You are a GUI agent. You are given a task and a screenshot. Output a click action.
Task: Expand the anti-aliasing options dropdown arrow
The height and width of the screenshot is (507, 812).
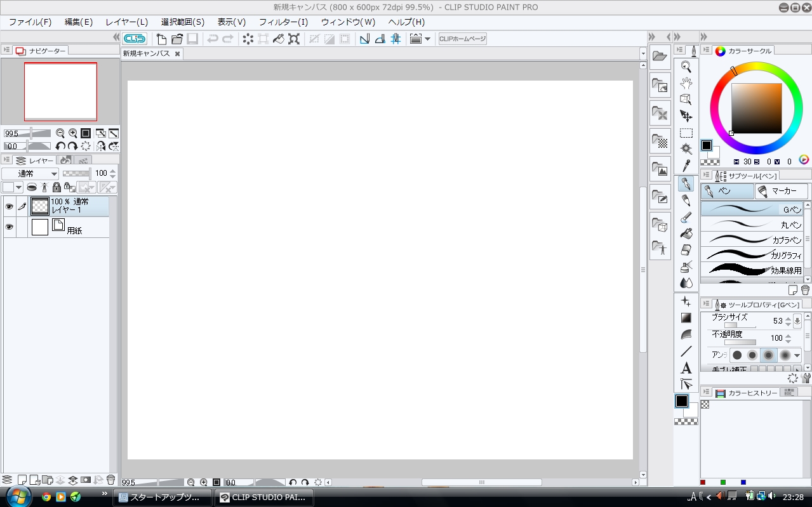pos(797,355)
